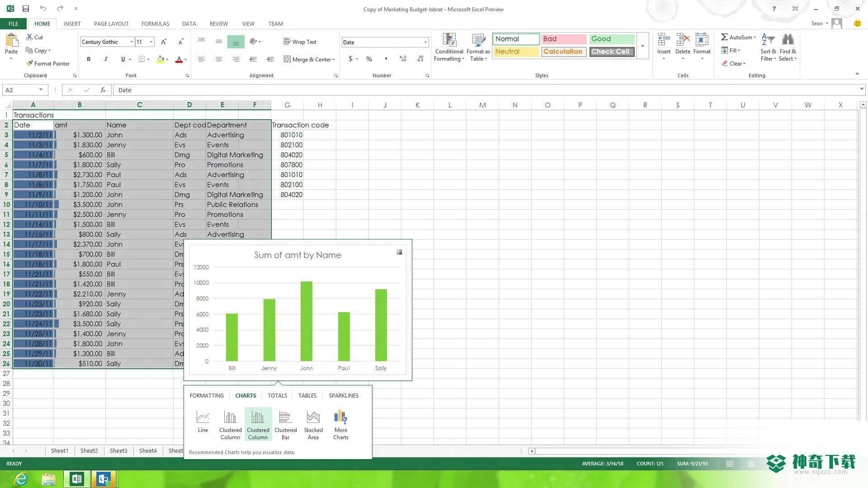Open Internet Explorer from the taskbar
868x488 pixels.
pyautogui.click(x=21, y=479)
